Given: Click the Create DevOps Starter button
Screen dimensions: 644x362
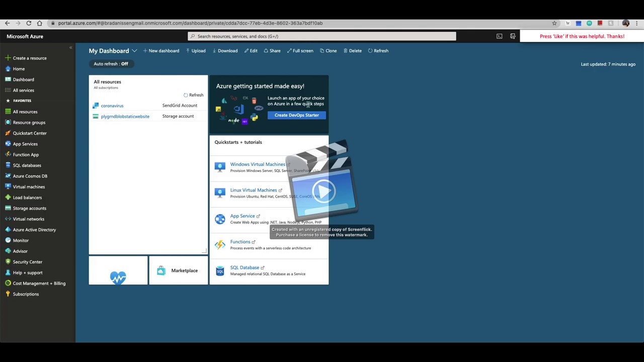Looking at the screenshot, I should [x=297, y=115].
